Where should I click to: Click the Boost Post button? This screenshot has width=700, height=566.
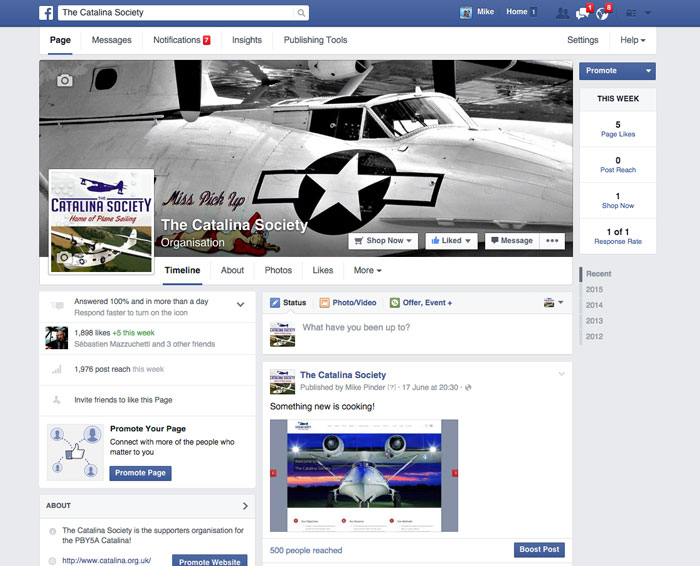click(x=539, y=550)
